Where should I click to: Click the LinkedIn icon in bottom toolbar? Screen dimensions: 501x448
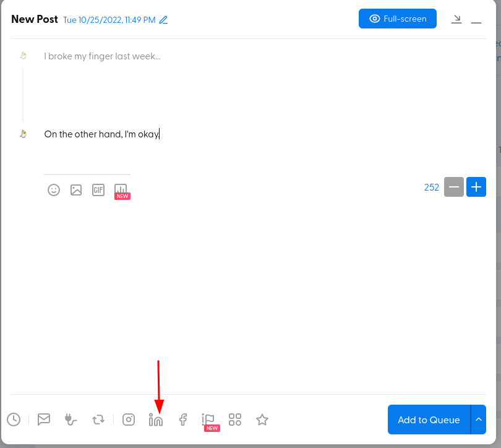point(156,420)
